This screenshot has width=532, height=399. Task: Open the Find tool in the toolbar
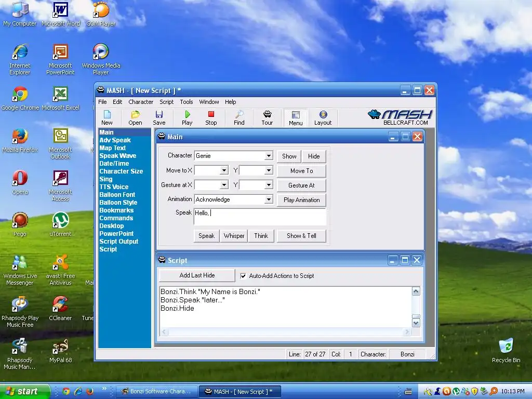click(239, 118)
